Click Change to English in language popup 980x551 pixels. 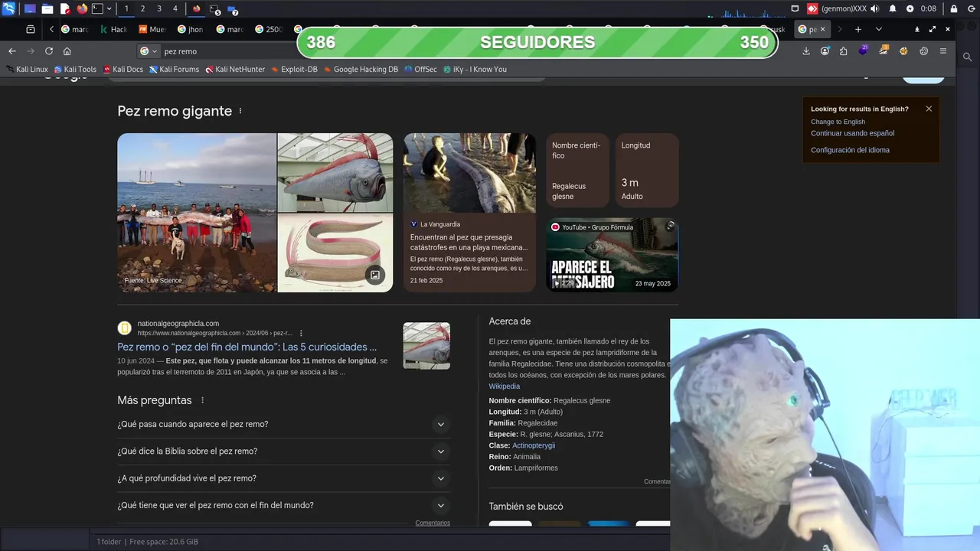(838, 122)
